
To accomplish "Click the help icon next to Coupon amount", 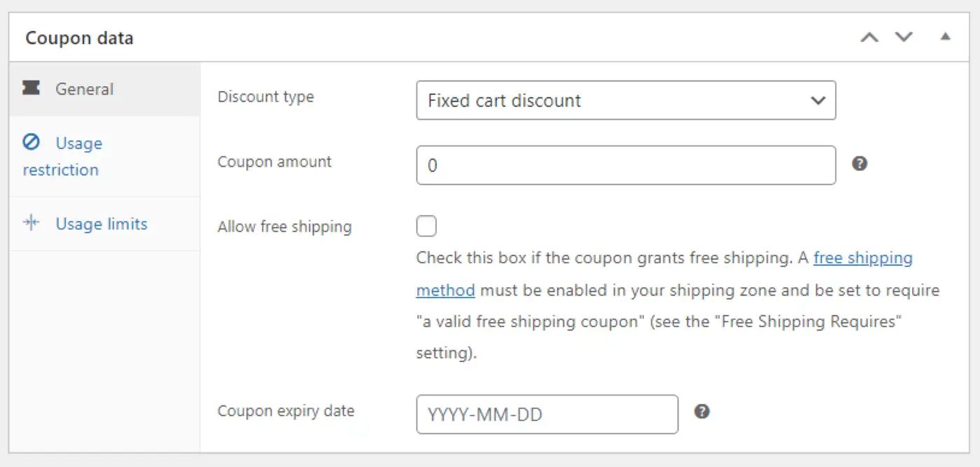I will click(860, 164).
